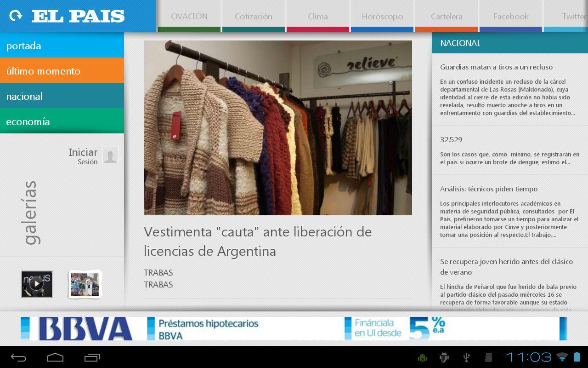The image size is (588, 368).
Task: Open the Clima tab
Action: 317,16
